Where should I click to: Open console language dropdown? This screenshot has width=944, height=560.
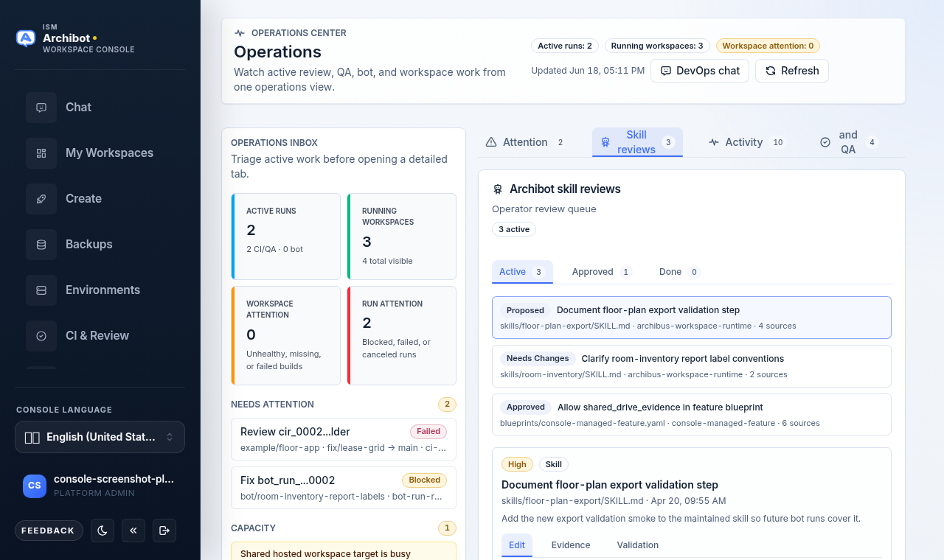tap(100, 437)
